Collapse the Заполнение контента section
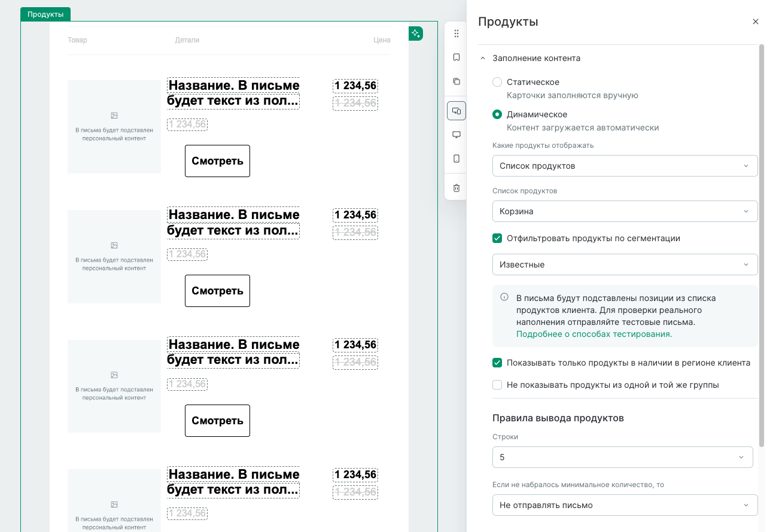Image resolution: width=776 pixels, height=532 pixels. [x=483, y=58]
